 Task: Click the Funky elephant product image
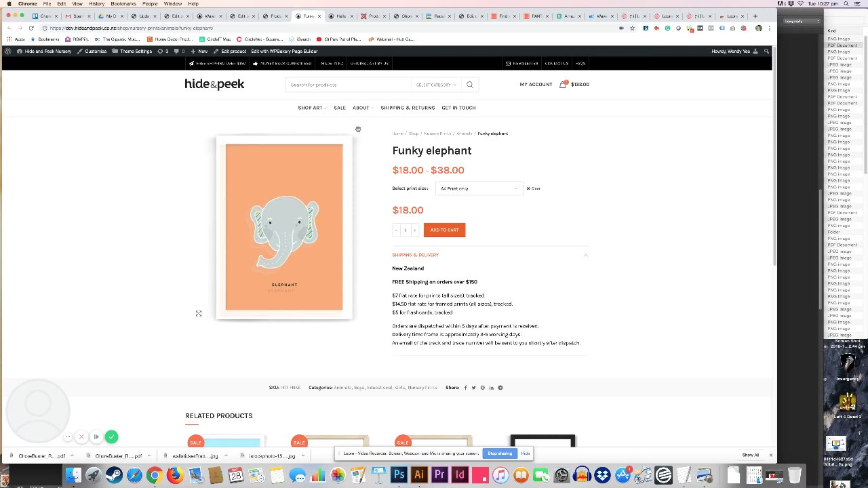pyautogui.click(x=284, y=227)
